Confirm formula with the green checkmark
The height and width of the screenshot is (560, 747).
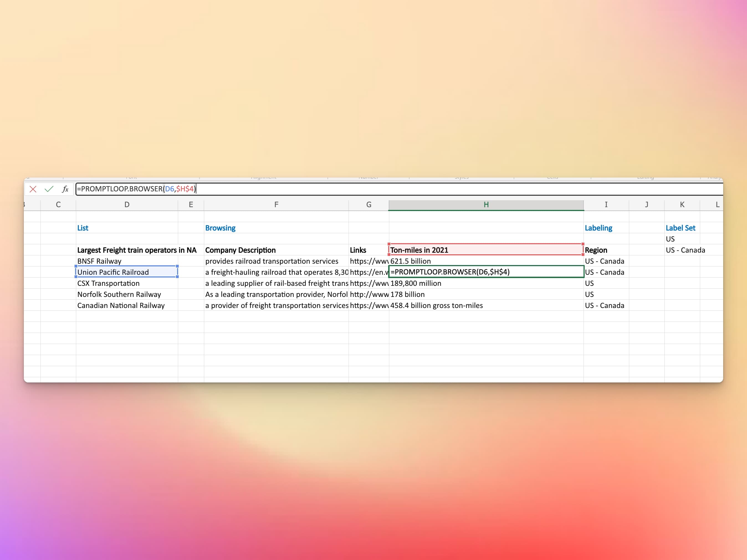(x=49, y=189)
